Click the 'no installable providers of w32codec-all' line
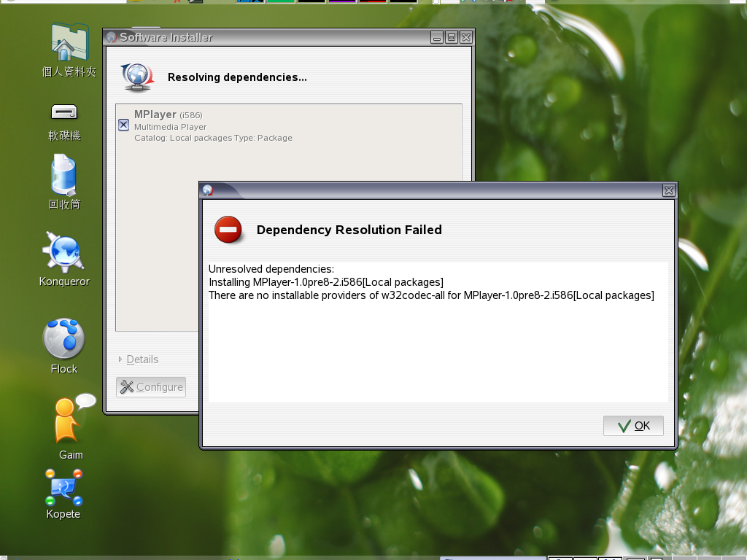The image size is (747, 560). (x=431, y=295)
